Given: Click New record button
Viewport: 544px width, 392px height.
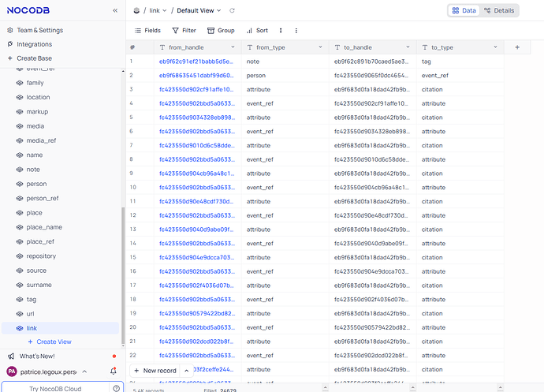Looking at the screenshot, I should click(156, 371).
